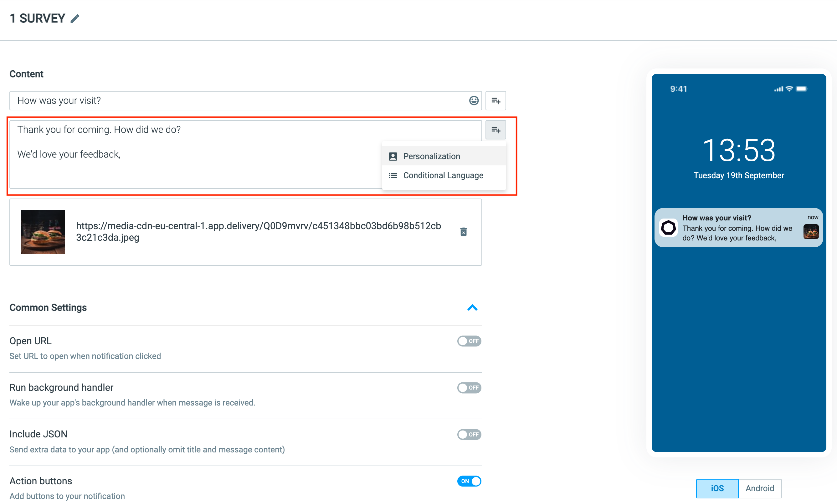Image resolution: width=837 pixels, height=504 pixels.
Task: Switch the preview to Android
Action: point(760,488)
